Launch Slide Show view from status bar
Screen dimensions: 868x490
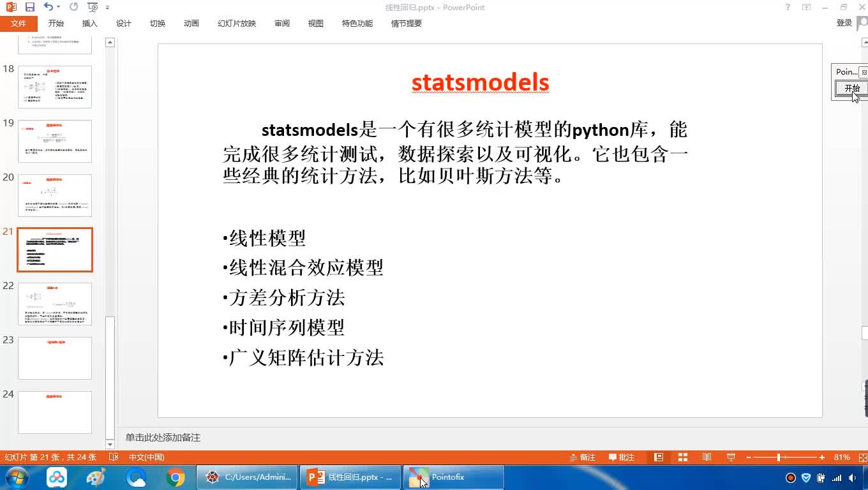731,457
